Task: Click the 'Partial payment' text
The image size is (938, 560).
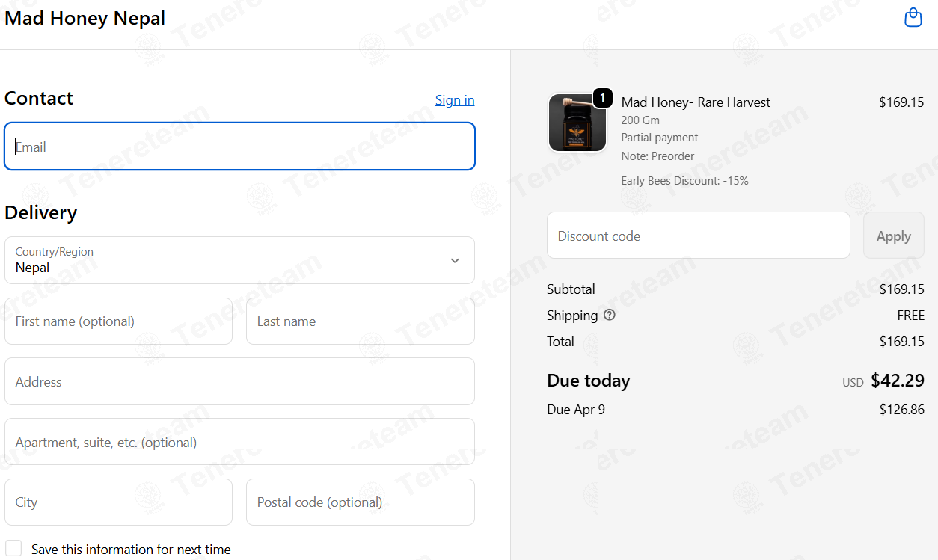Action: (x=660, y=138)
